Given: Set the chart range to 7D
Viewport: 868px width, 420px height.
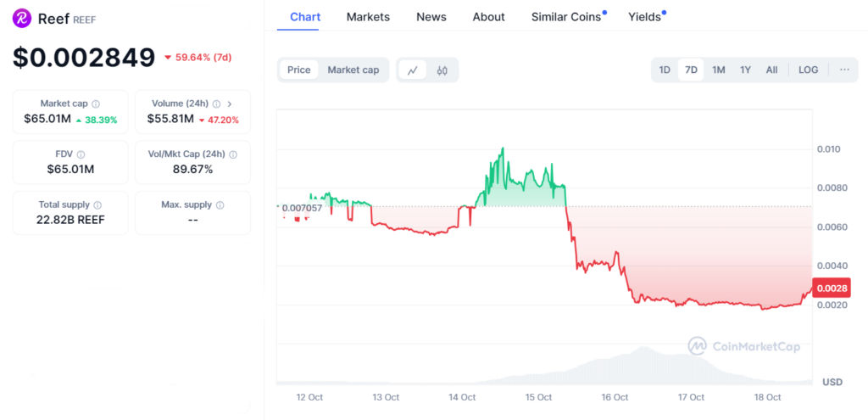Looking at the screenshot, I should pyautogui.click(x=691, y=70).
